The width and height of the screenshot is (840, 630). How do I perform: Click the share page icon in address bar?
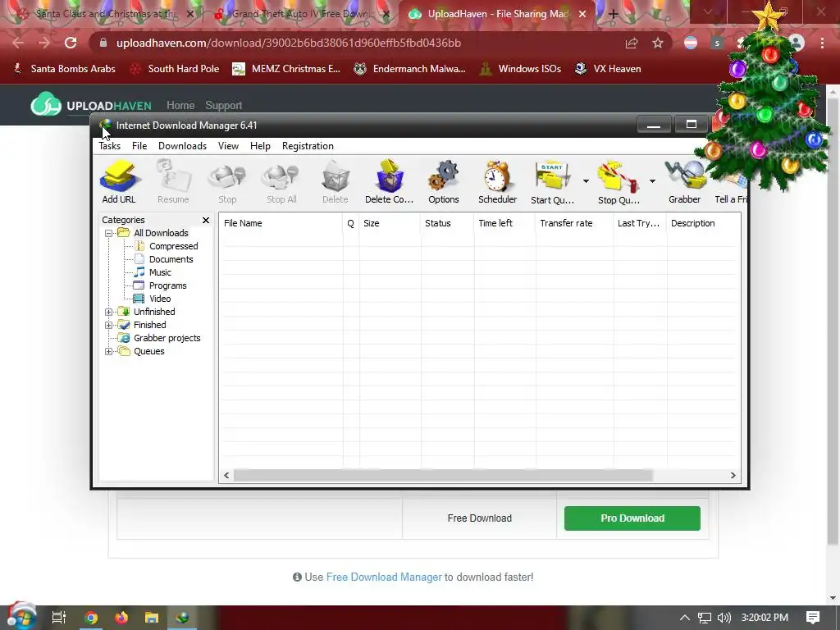(632, 43)
